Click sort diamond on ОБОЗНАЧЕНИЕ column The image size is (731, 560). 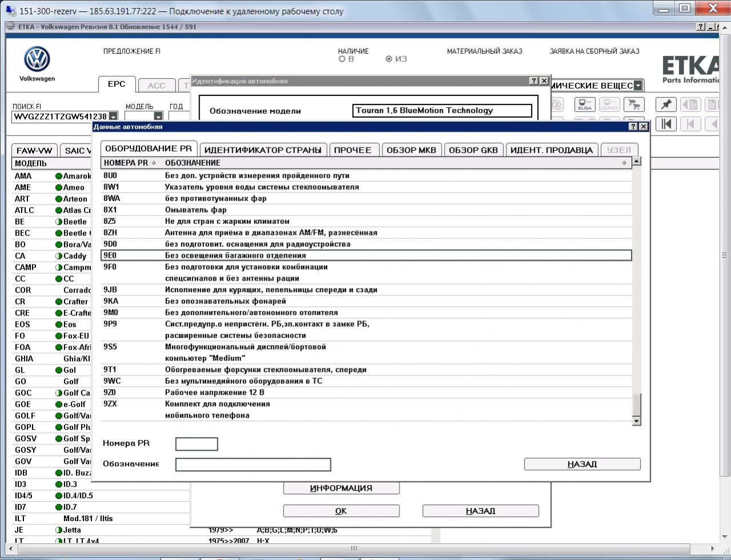coord(624,163)
